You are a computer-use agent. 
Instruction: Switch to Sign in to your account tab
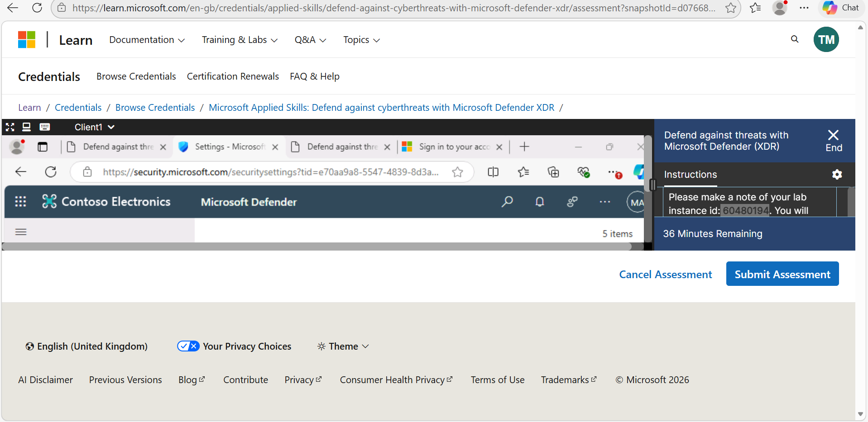tap(453, 147)
